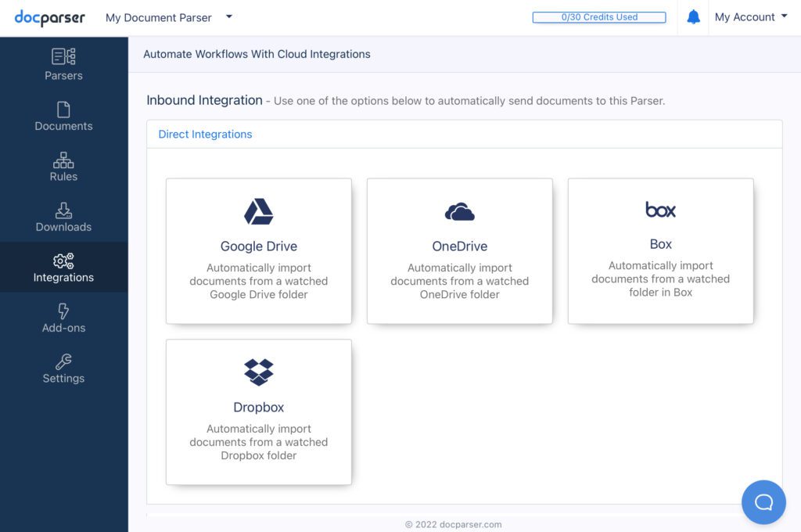The image size is (801, 532).
Task: Open the Documents section icon
Action: tap(63, 110)
